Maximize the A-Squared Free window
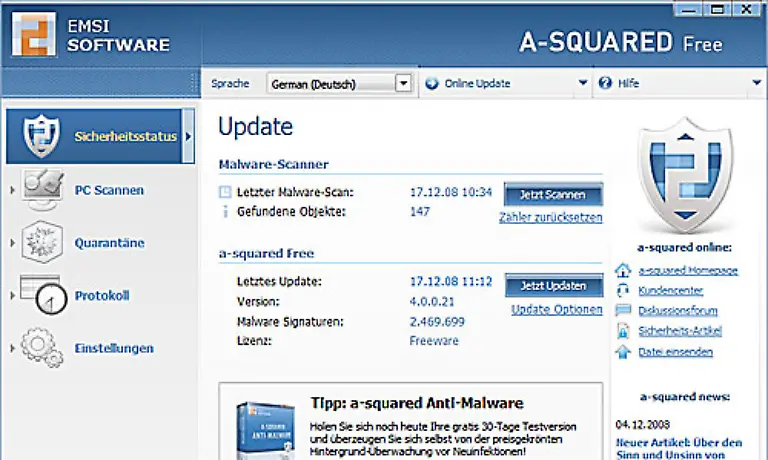Viewport: 768px width, 460px height. click(x=718, y=9)
